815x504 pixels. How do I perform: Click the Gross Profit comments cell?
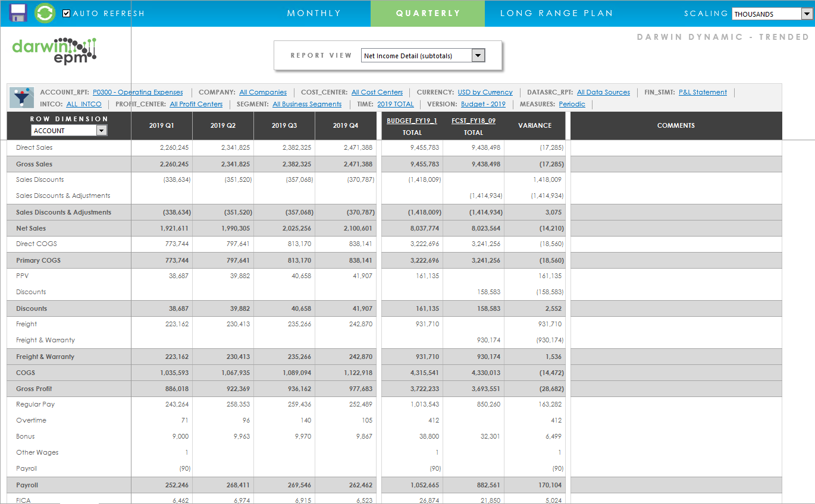click(x=676, y=389)
